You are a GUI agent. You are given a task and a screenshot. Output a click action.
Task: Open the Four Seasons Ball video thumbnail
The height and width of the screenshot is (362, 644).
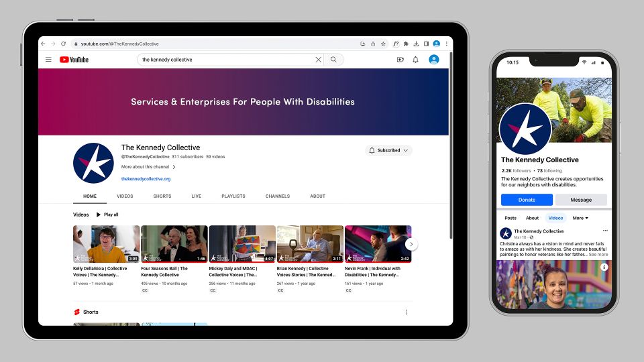pyautogui.click(x=174, y=244)
